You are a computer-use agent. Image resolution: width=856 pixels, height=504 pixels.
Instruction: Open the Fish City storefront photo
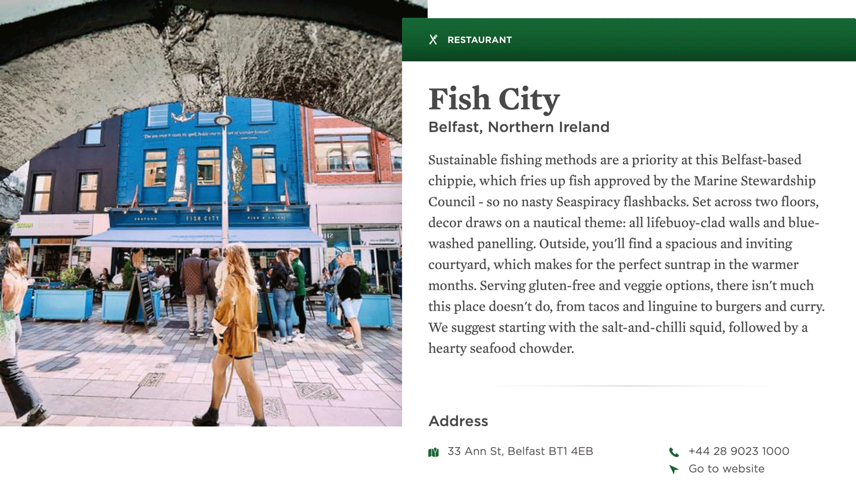click(201, 213)
